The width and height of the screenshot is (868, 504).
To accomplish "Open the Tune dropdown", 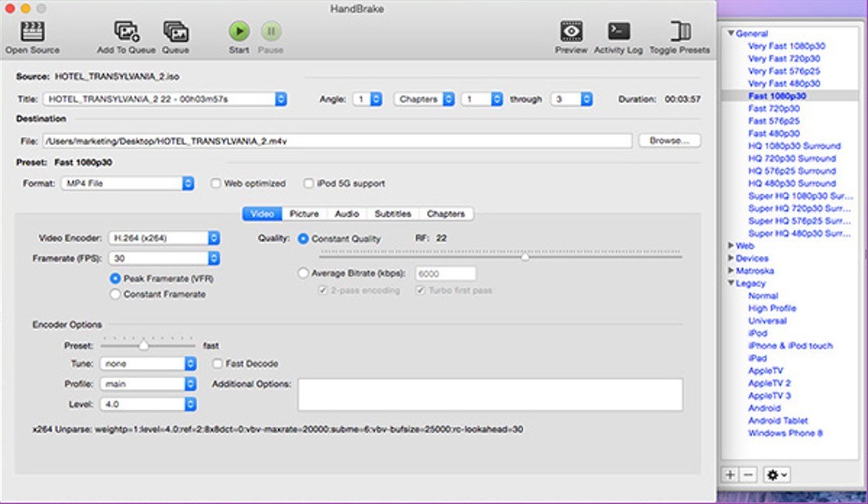I will (148, 364).
